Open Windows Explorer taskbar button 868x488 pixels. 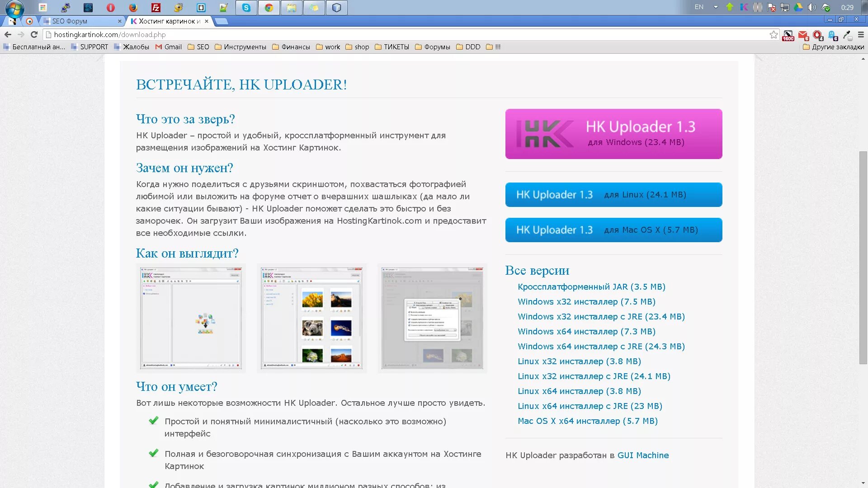(x=291, y=8)
